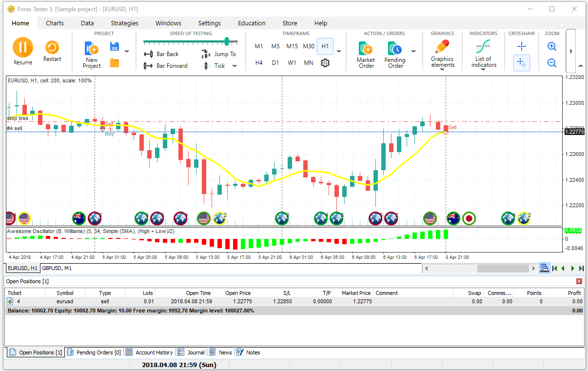
Task: Open timeframe settings gear icon
Action: click(x=325, y=63)
